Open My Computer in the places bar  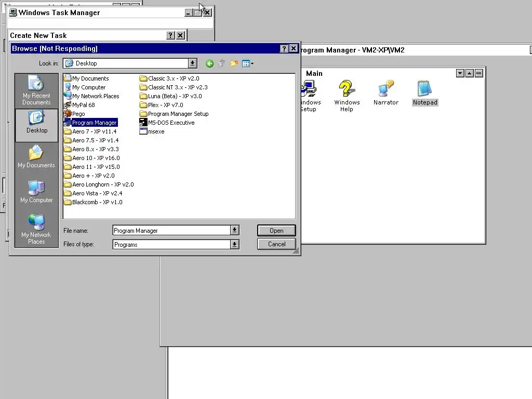pos(36,192)
